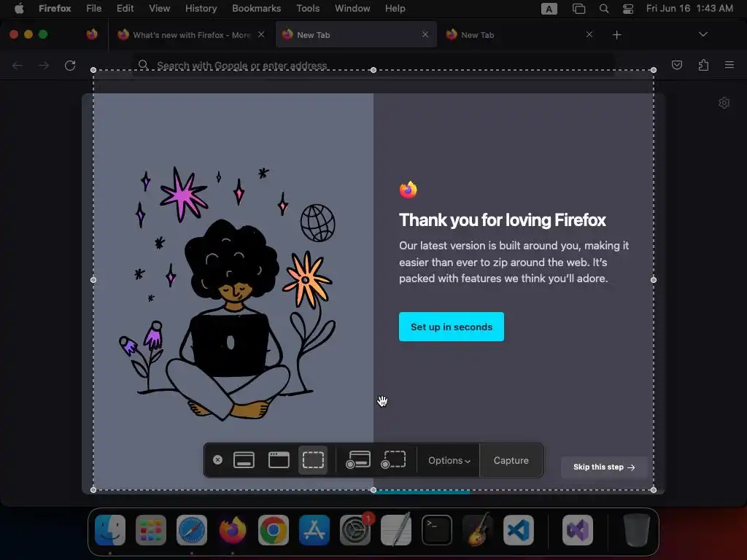The width and height of the screenshot is (747, 560).
Task: Select Record Selected Portion mode icon
Action: (x=393, y=460)
